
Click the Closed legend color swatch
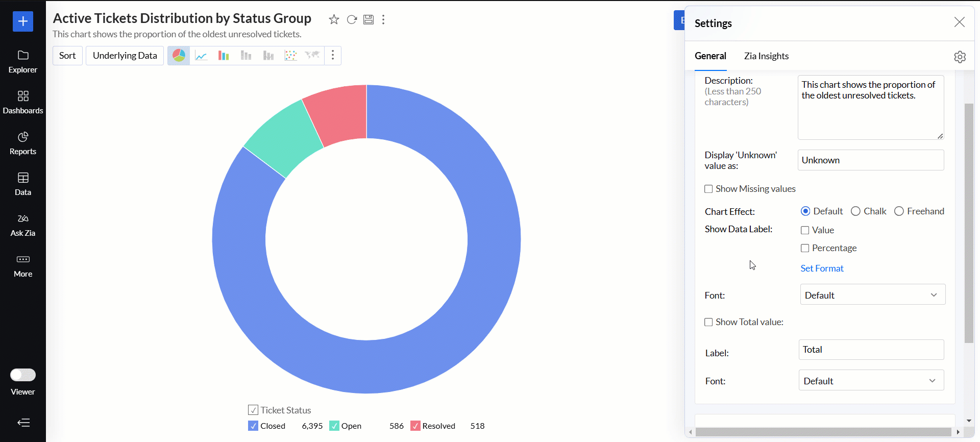pyautogui.click(x=253, y=426)
